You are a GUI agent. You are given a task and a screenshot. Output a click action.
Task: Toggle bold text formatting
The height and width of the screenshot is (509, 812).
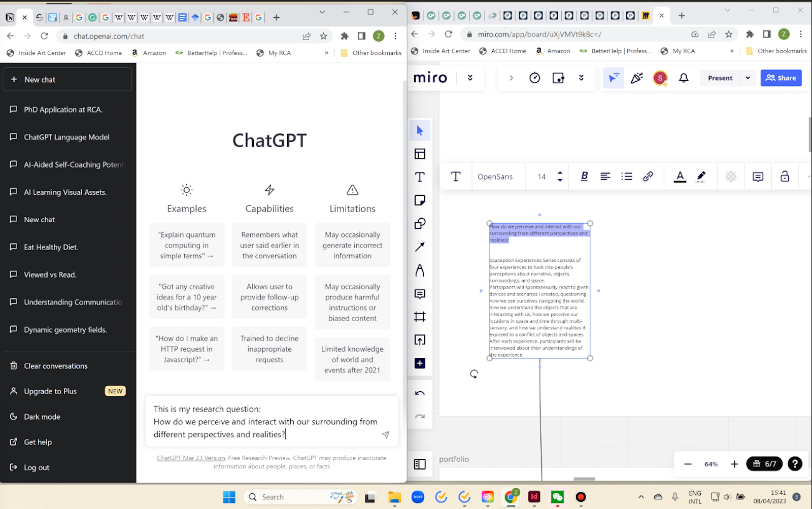point(584,176)
